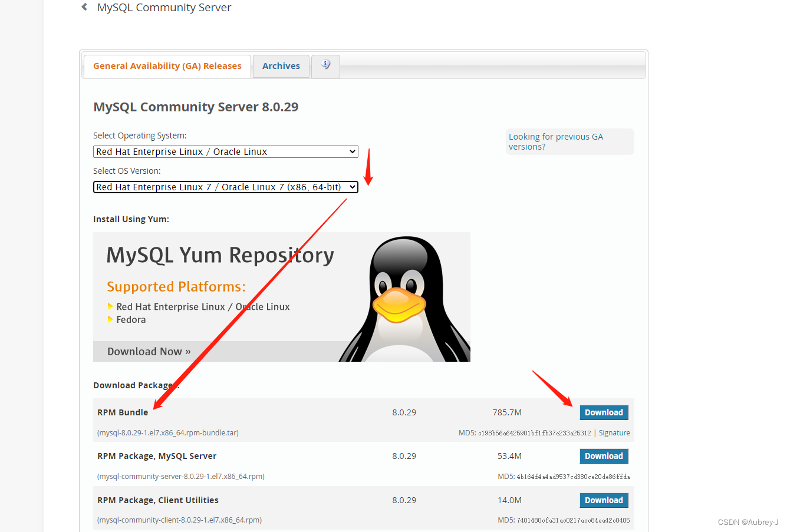Image resolution: width=787 pixels, height=532 pixels.
Task: Click the back arrow beside MySQL Community Server
Action: [x=84, y=7]
